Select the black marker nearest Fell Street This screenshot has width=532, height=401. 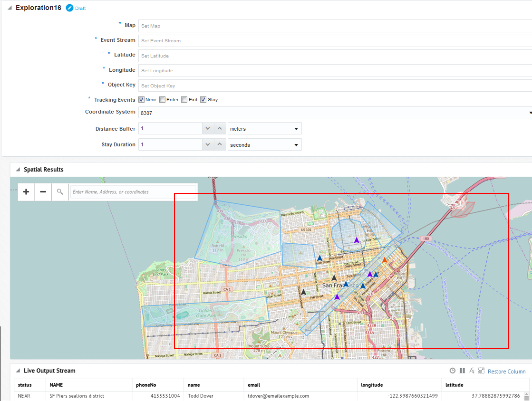303,292
